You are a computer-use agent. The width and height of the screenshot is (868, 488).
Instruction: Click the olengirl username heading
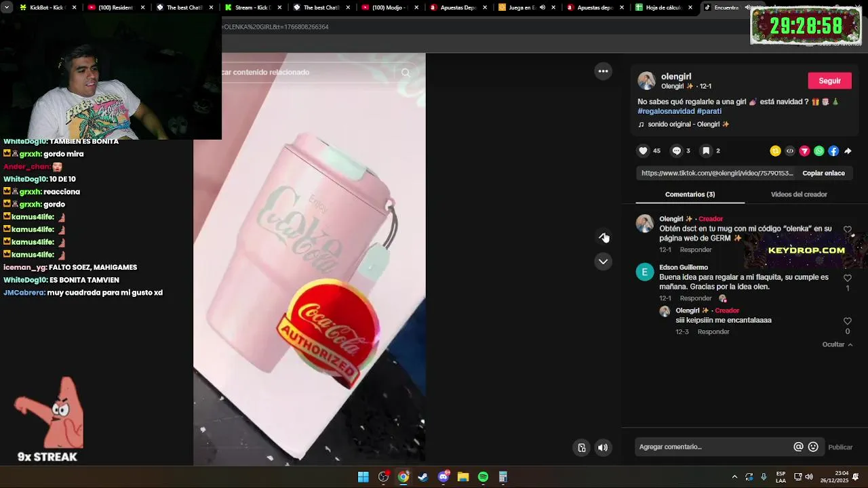click(x=676, y=77)
